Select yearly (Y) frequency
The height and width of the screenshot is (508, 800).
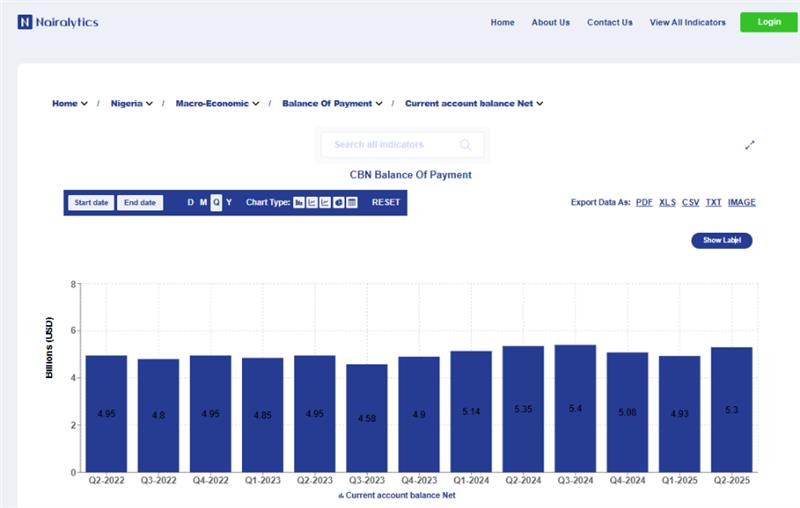click(x=229, y=202)
